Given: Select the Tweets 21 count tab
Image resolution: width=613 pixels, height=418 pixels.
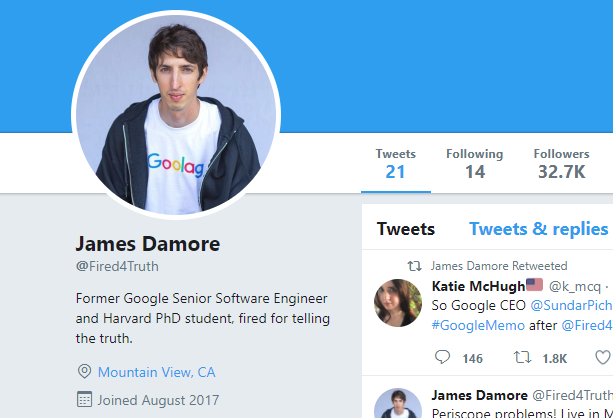Looking at the screenshot, I should point(396,164).
